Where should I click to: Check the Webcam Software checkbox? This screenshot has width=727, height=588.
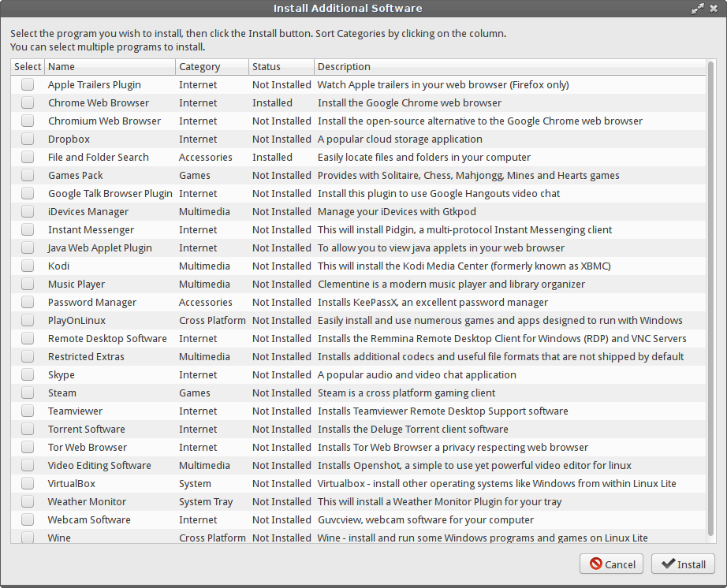point(28,519)
